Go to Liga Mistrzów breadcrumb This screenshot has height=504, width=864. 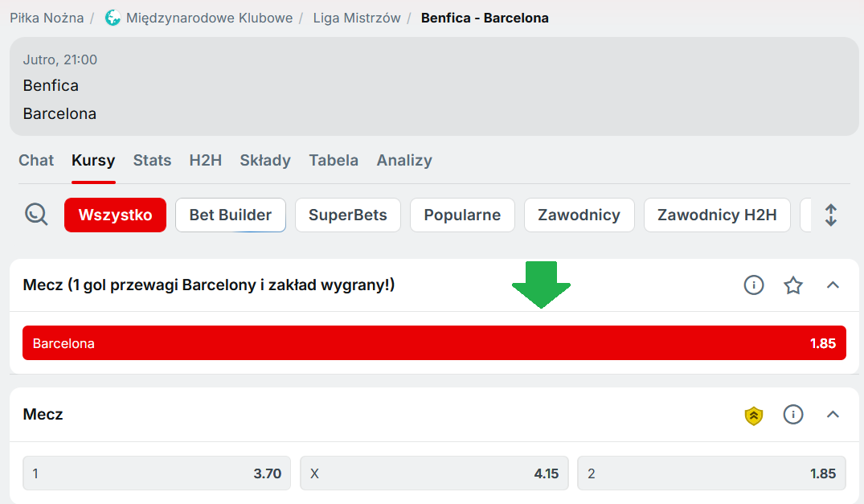coord(356,18)
